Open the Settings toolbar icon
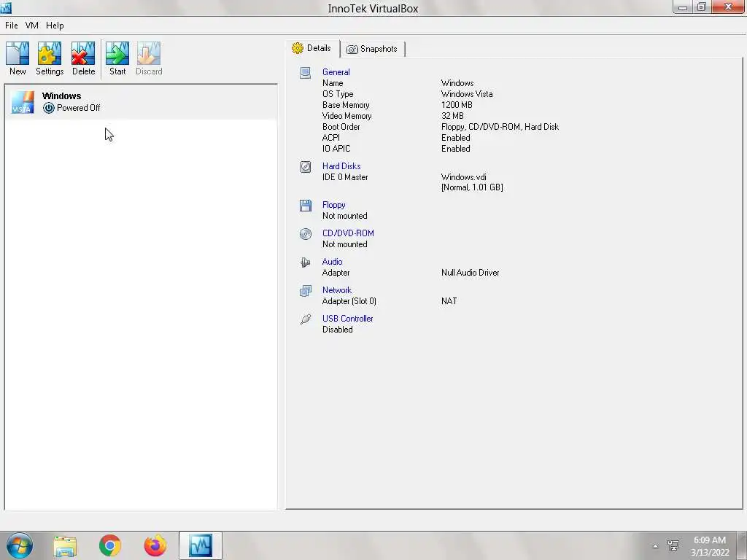Screen dimensions: 747x560 (x=50, y=53)
